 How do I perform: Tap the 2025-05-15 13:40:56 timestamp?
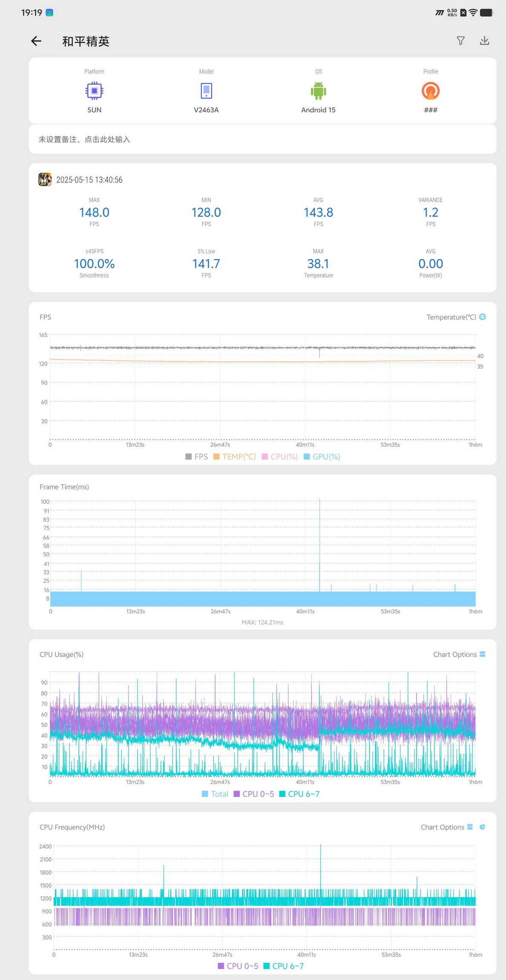click(89, 180)
